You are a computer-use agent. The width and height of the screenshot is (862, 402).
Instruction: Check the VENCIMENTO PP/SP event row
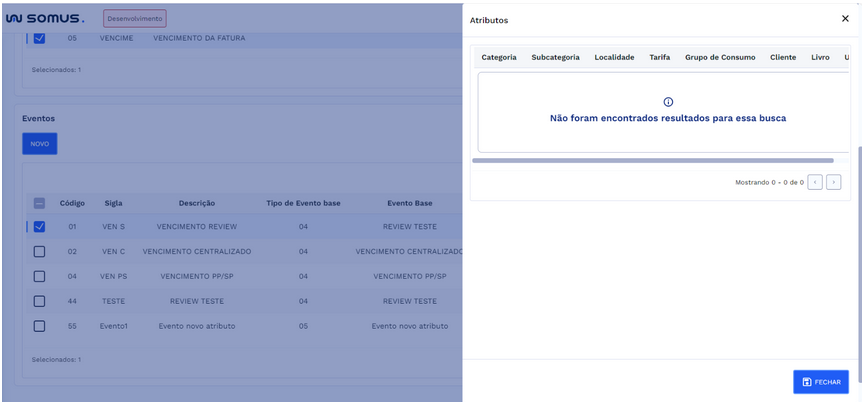click(39, 276)
